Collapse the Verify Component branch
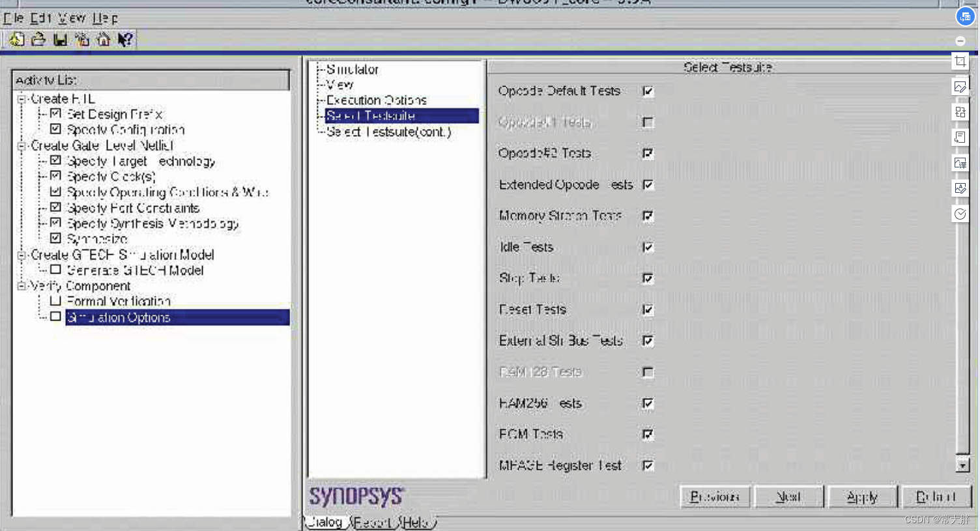Screen dimensions: 980x531 (21, 286)
